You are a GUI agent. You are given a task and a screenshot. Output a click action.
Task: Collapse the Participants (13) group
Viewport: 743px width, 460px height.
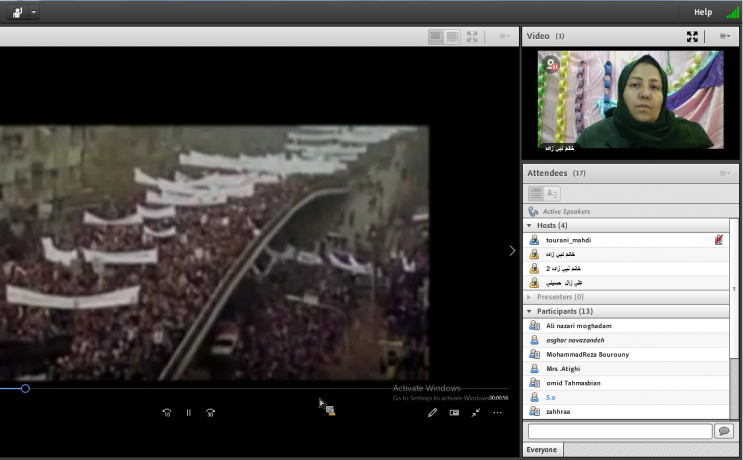[x=530, y=311]
